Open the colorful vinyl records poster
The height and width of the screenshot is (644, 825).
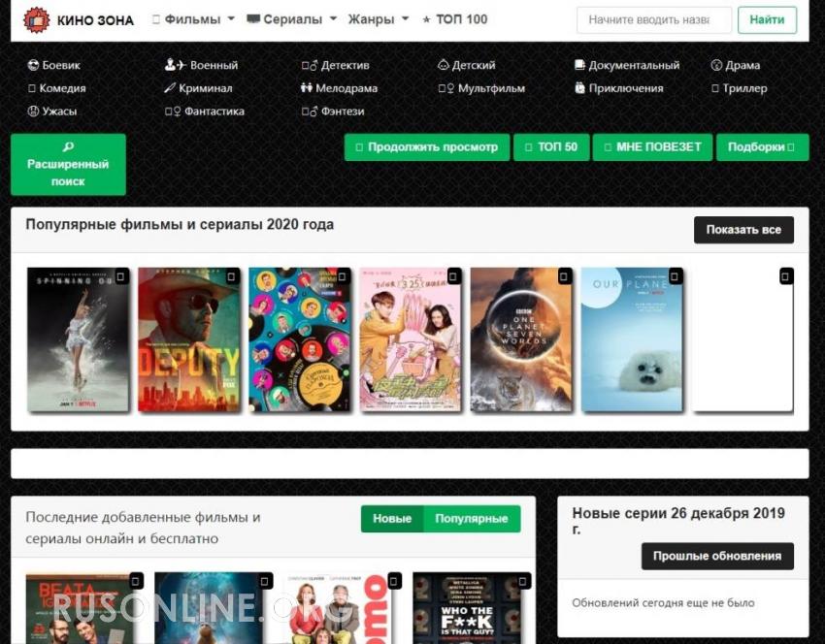(300, 339)
